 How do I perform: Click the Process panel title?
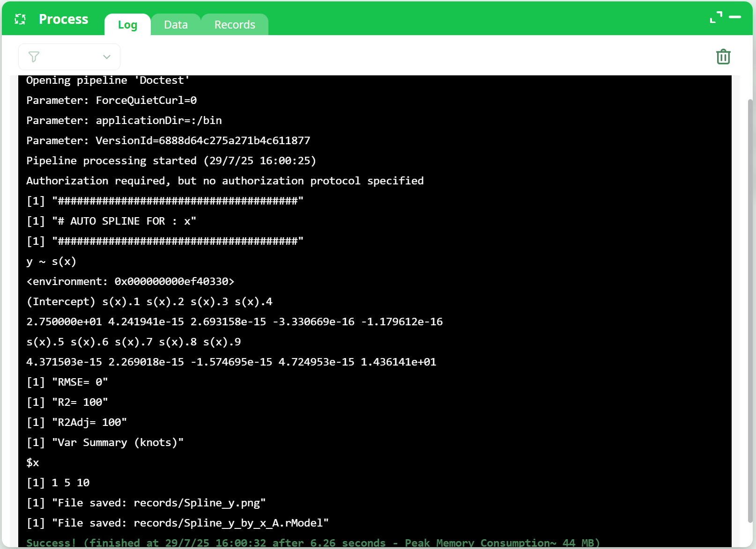(x=63, y=19)
